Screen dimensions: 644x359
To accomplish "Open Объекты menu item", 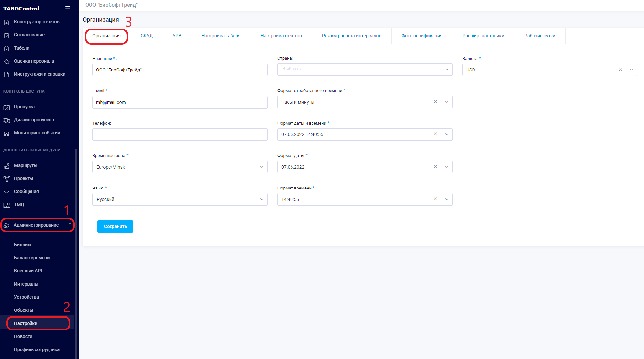I will [24, 310].
